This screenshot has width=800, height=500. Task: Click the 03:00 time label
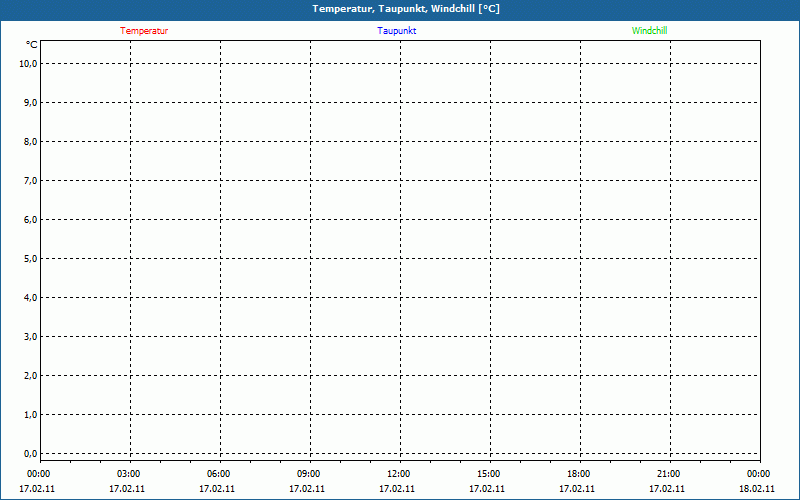[128, 474]
